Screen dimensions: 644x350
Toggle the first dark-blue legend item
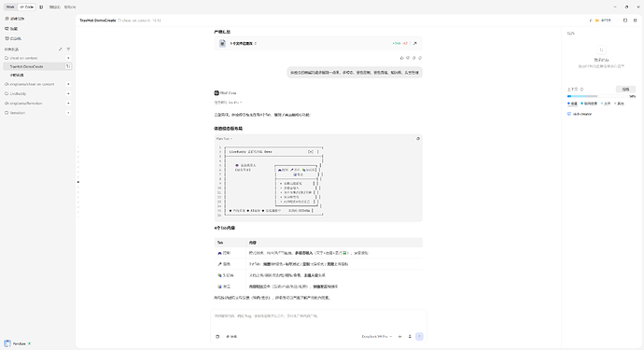(x=572, y=104)
